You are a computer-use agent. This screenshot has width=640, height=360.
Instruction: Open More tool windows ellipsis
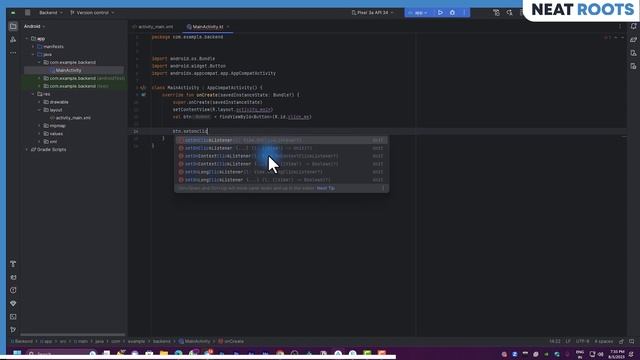(13, 53)
